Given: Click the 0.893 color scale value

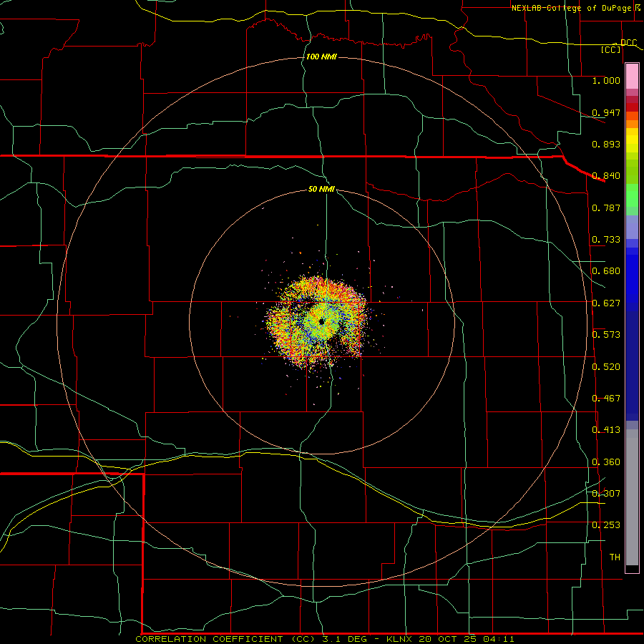Looking at the screenshot, I should coord(606,144).
